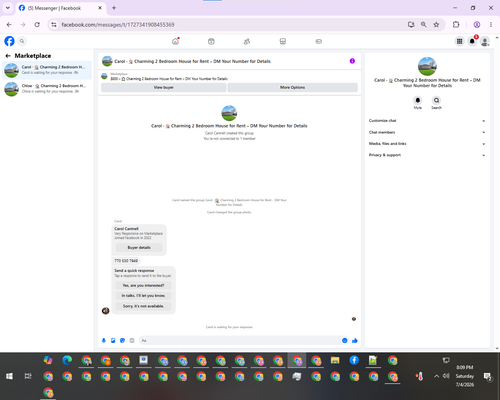Screen dimensions: 500x400
Task: Open the Marketplace storefront icon
Action: tap(283, 41)
